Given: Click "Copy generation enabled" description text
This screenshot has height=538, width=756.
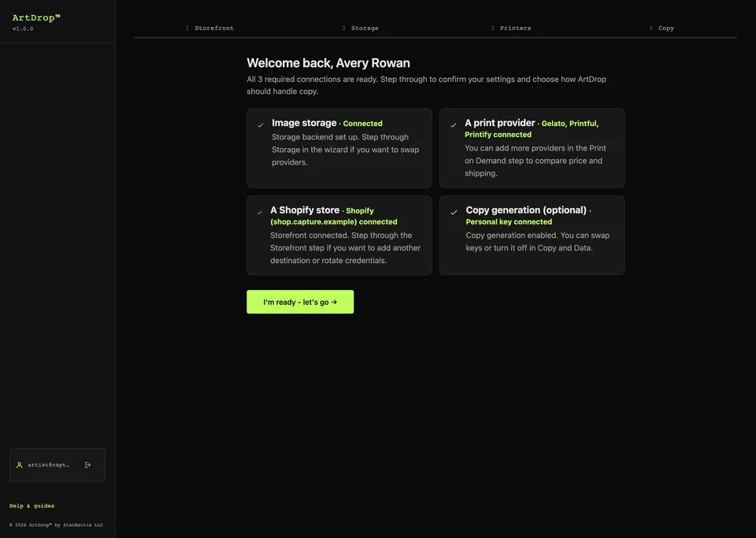Looking at the screenshot, I should (538, 242).
